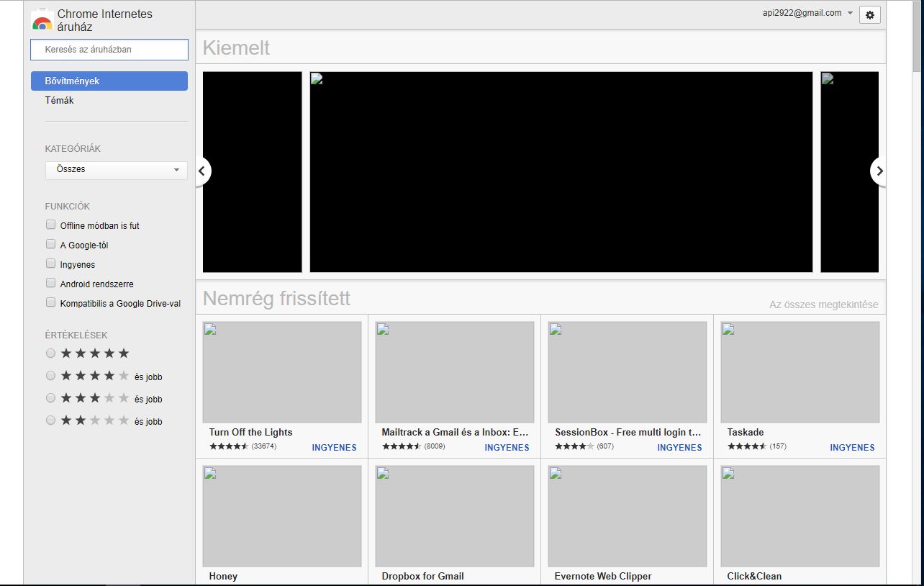Click the Honey title text
The height and width of the screenshot is (586, 924).
point(223,576)
